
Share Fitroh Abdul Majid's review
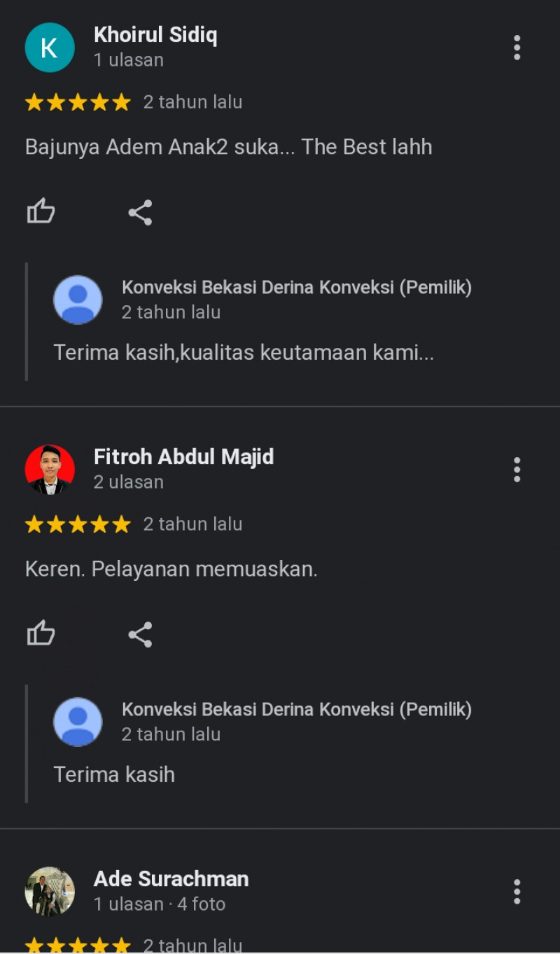pos(140,634)
